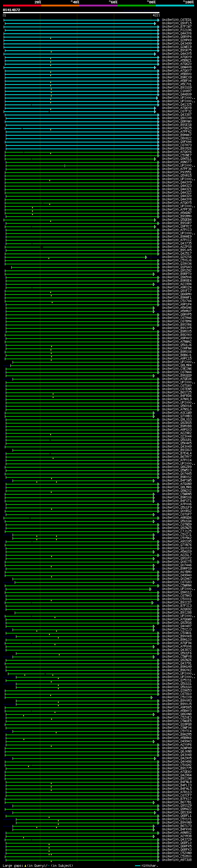Click the red 20% identity legend segment
Viewport: 197px width, 868px height.
pyautogui.click(x=22, y=6)
